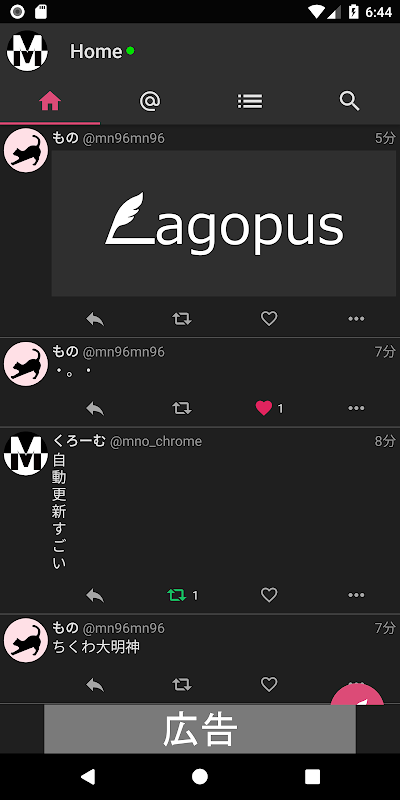Open more options for 自動更新すごい tweet
This screenshot has width=400, height=800.
tap(356, 595)
